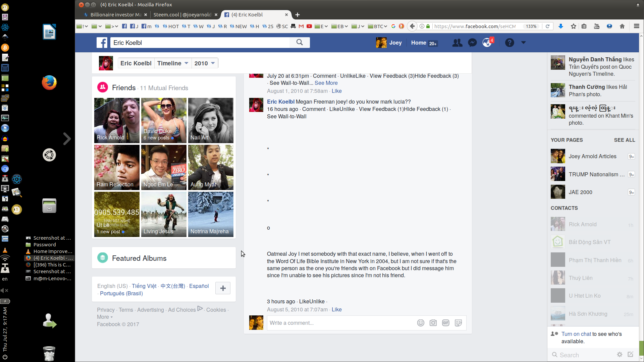
Task: Open the sticker picker in the comment box
Action: click(x=459, y=323)
